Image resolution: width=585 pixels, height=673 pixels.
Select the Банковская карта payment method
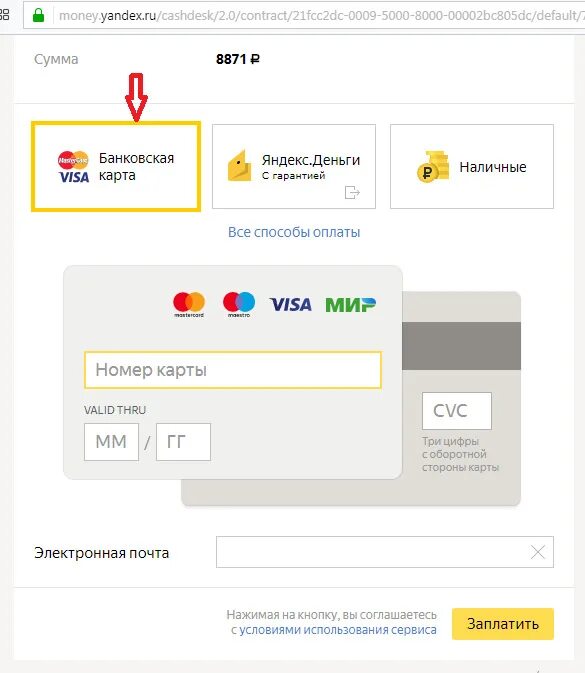coord(116,167)
